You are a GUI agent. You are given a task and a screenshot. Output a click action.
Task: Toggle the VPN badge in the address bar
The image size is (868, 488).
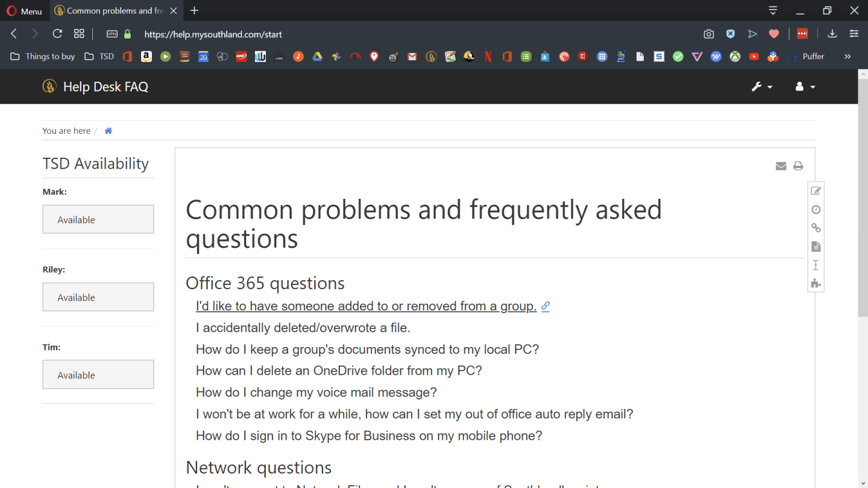112,34
